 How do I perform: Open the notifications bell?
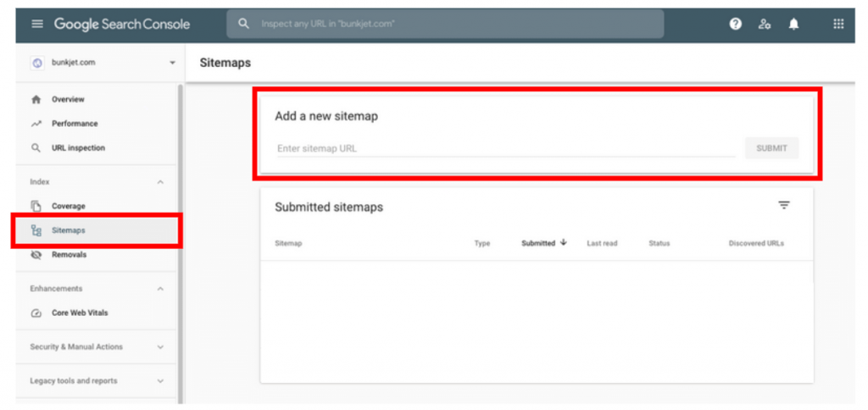[x=793, y=24]
